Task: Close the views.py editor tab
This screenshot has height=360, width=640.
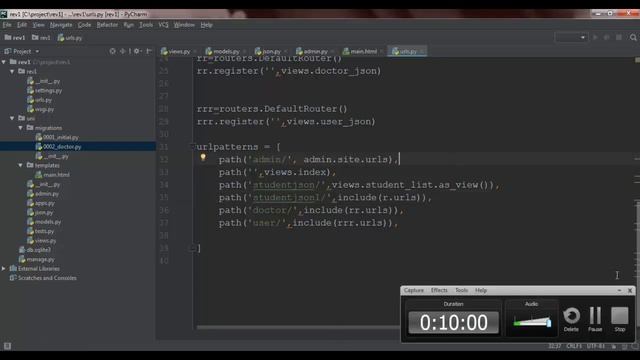Action: click(x=195, y=51)
